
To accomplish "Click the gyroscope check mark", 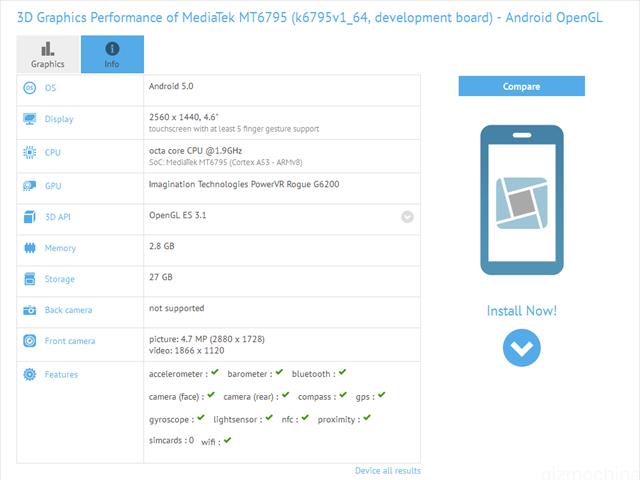I will (201, 418).
